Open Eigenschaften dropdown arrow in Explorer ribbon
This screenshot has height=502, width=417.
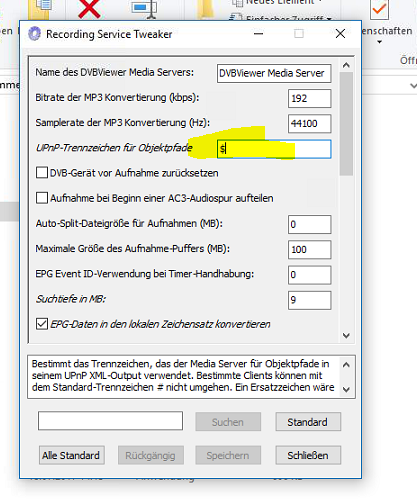[x=379, y=42]
